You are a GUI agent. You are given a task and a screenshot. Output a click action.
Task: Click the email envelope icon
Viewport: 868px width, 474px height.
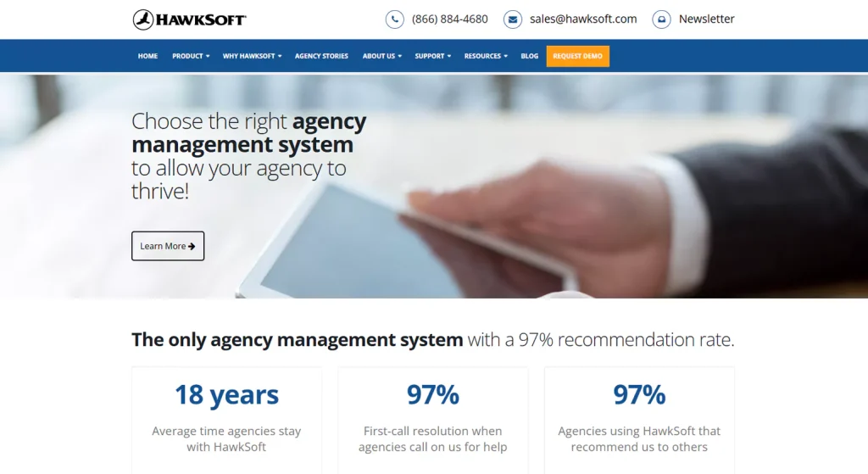coord(512,20)
